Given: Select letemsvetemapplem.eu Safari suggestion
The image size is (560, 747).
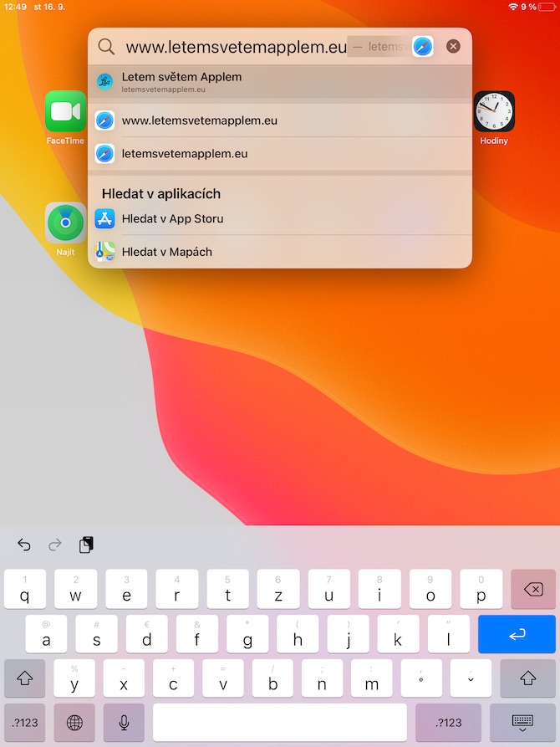Looking at the screenshot, I should point(280,154).
